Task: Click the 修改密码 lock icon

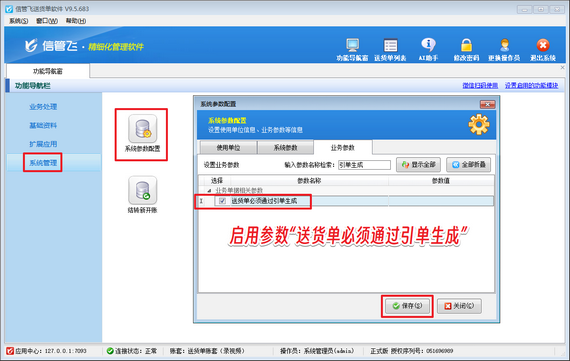Action: point(466,49)
